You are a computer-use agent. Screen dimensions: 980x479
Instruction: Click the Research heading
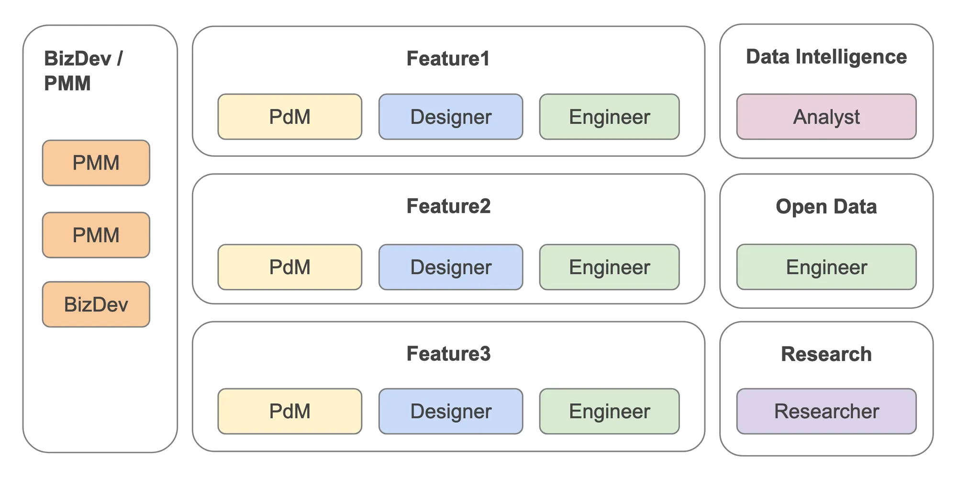point(826,354)
